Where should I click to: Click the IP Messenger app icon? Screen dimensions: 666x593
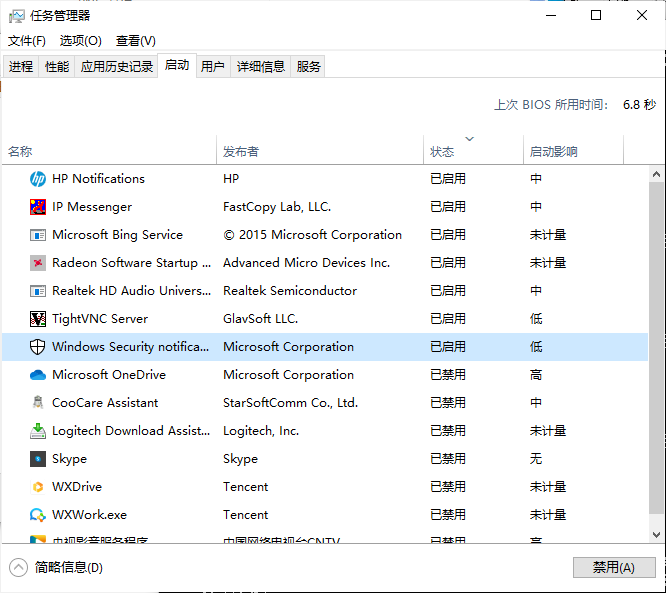click(38, 207)
